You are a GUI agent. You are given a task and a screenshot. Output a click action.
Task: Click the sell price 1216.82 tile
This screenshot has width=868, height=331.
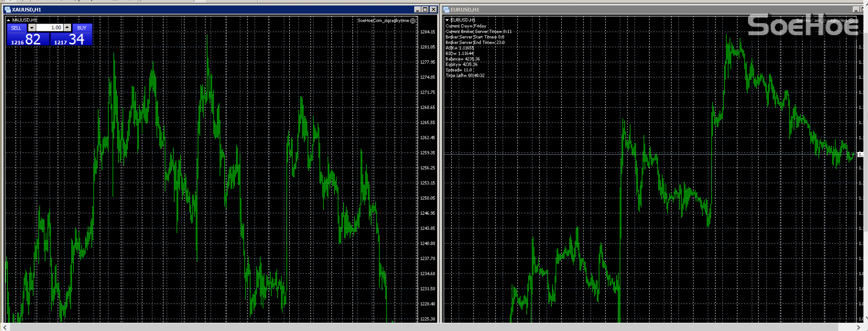pyautogui.click(x=28, y=39)
